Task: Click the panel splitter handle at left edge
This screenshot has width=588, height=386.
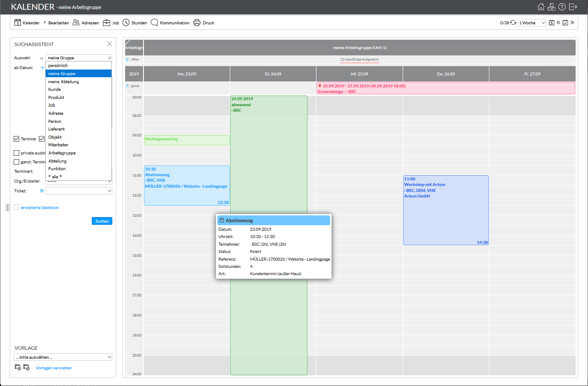Action: click(7, 207)
